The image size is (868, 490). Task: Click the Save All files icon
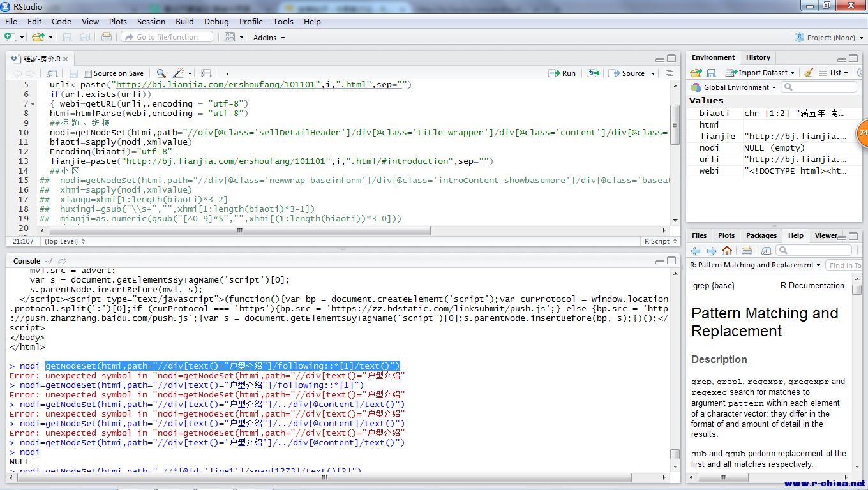84,37
